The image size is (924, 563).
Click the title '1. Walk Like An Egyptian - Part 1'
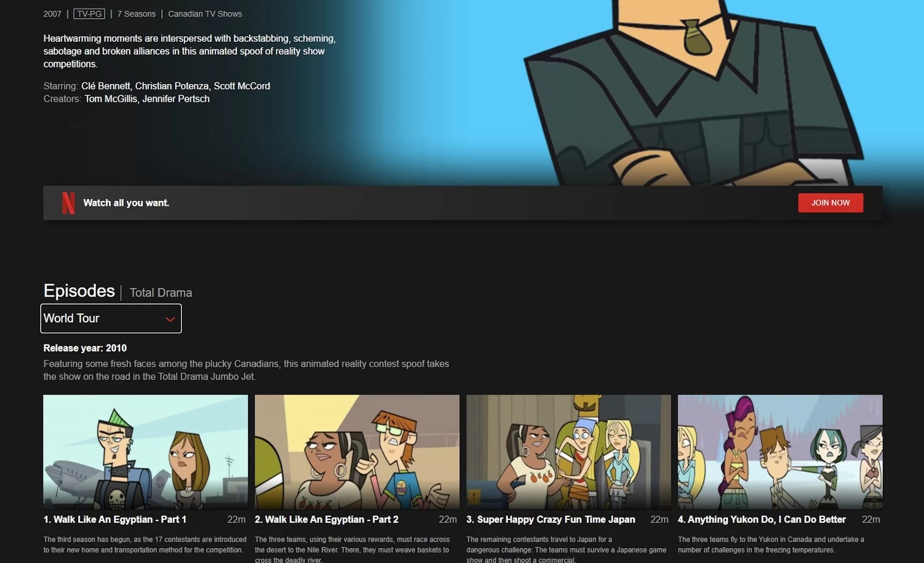coord(115,520)
